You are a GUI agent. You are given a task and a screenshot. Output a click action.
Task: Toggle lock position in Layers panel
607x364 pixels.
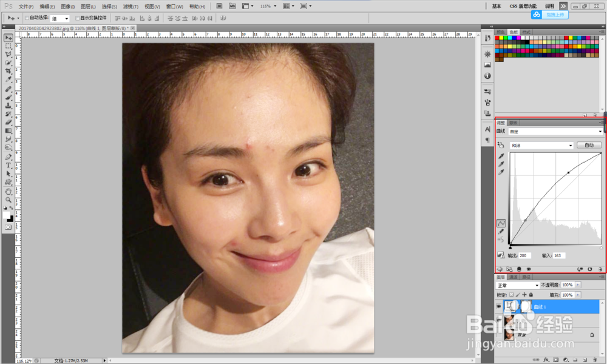524,295
